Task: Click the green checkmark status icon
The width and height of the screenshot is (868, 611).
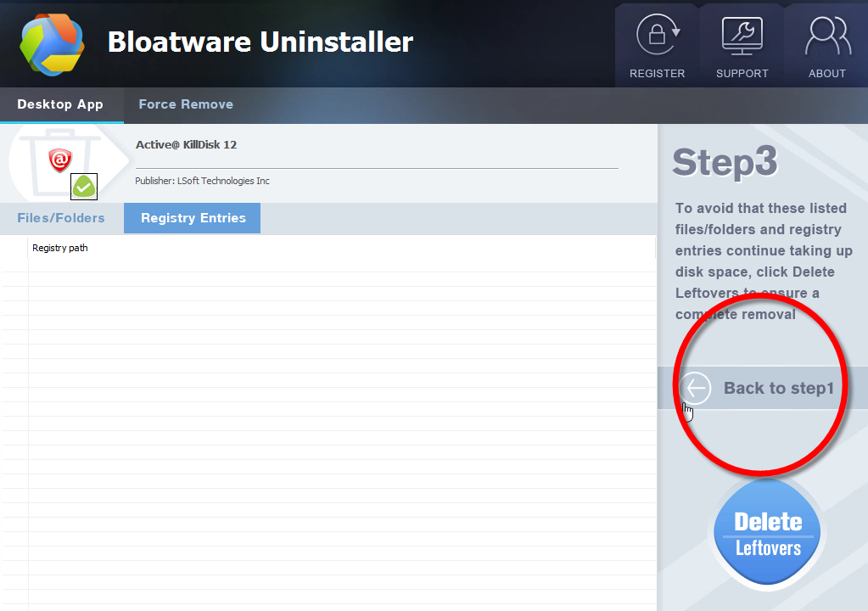Action: (84, 187)
